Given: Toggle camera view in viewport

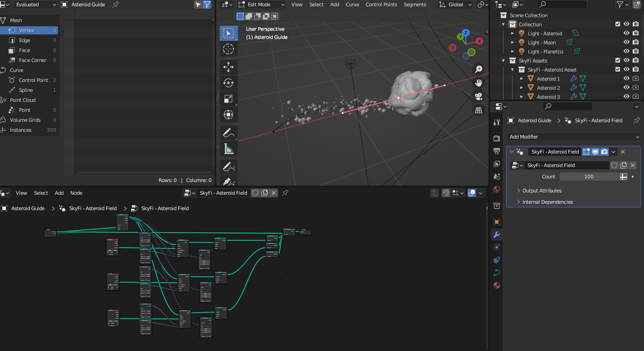Looking at the screenshot, I should pyautogui.click(x=479, y=96).
